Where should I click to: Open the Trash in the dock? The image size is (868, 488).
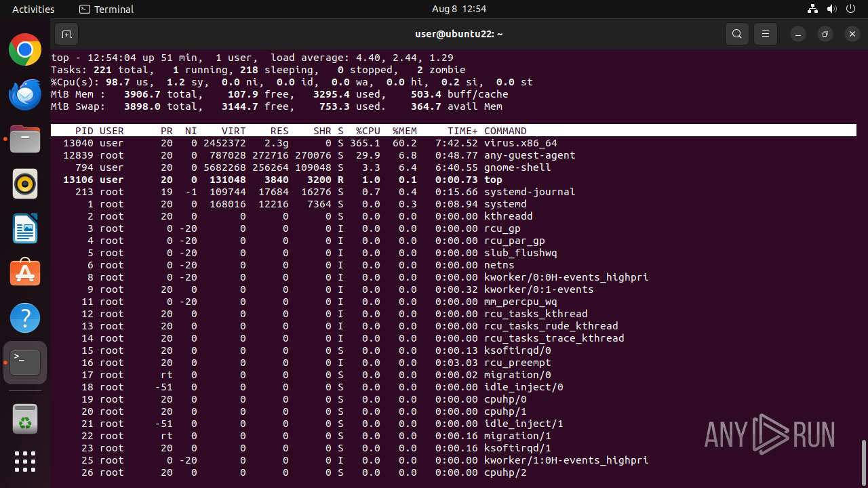tap(25, 418)
